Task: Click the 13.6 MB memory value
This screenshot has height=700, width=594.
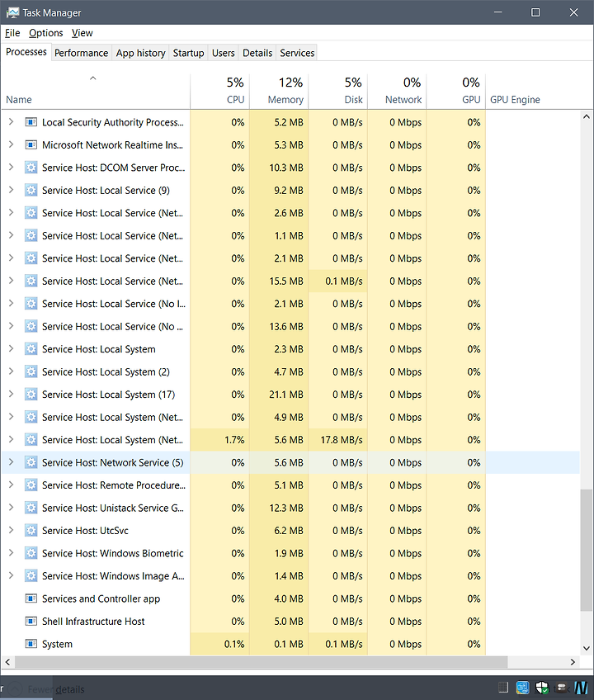Action: coord(286,326)
